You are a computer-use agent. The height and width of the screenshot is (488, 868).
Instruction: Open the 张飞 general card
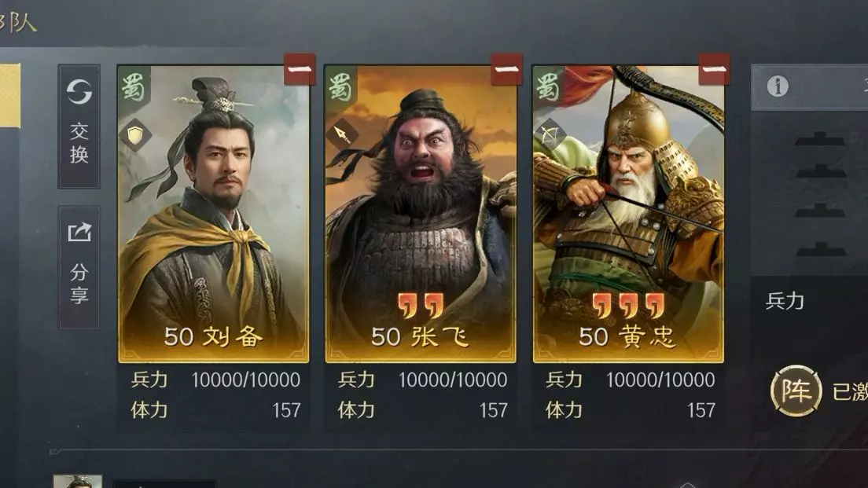421,214
